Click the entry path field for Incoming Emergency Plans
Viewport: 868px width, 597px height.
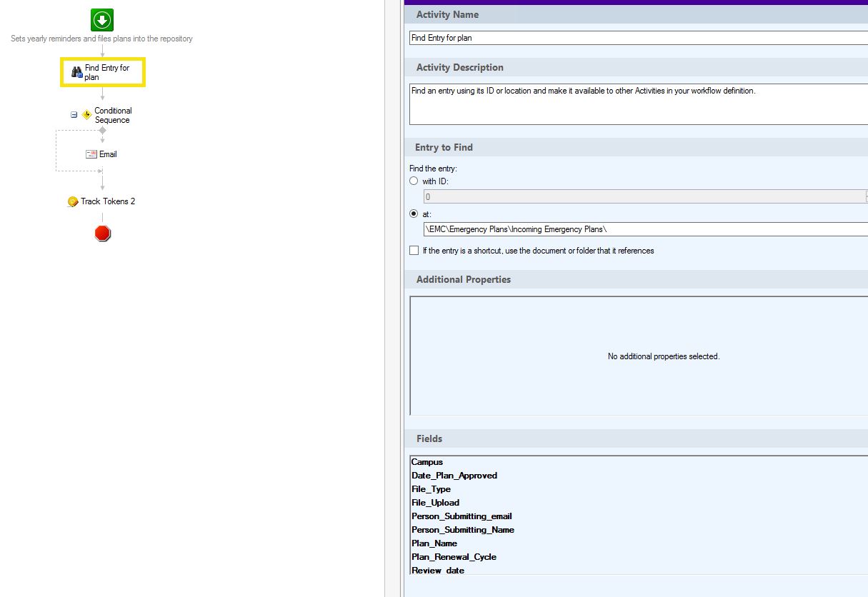tap(646, 229)
